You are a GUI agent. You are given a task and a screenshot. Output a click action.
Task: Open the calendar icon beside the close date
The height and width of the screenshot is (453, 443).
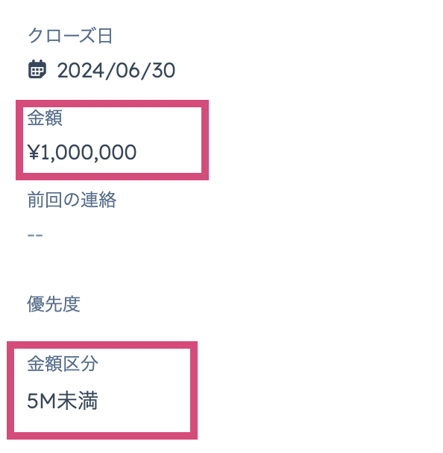[37, 69]
